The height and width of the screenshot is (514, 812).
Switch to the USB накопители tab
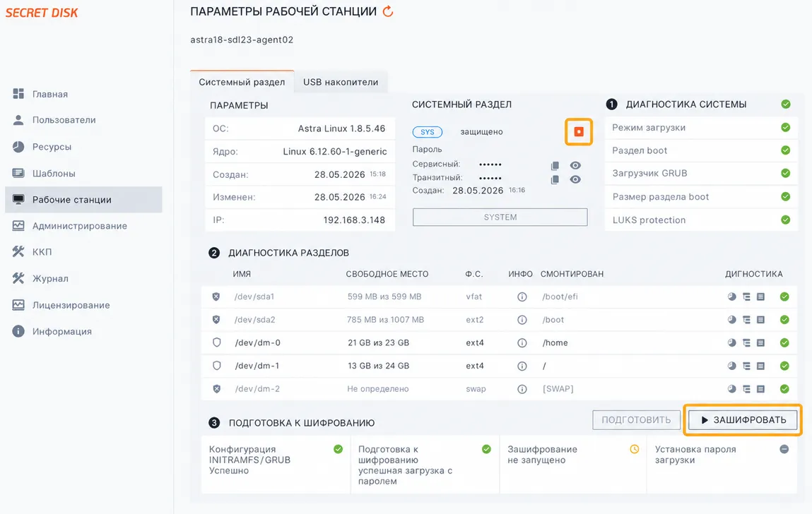tap(341, 82)
